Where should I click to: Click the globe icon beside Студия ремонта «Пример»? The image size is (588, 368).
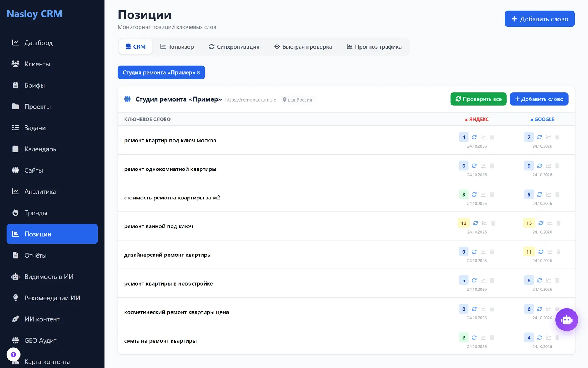pyautogui.click(x=128, y=99)
